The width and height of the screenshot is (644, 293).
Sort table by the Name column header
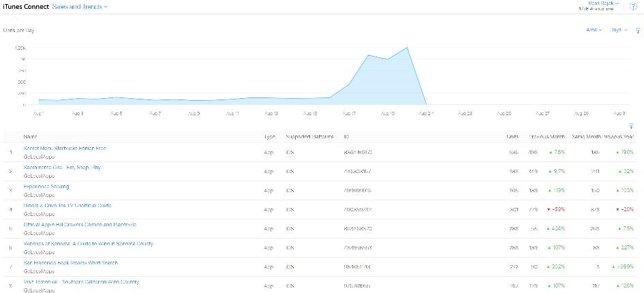pyautogui.click(x=30, y=136)
